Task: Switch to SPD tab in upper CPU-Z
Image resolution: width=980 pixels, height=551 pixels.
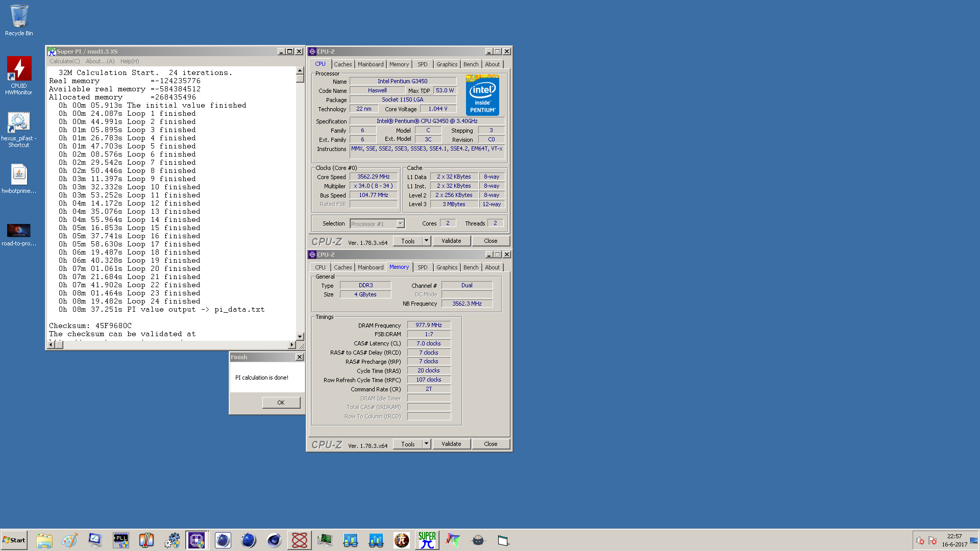Action: [423, 64]
